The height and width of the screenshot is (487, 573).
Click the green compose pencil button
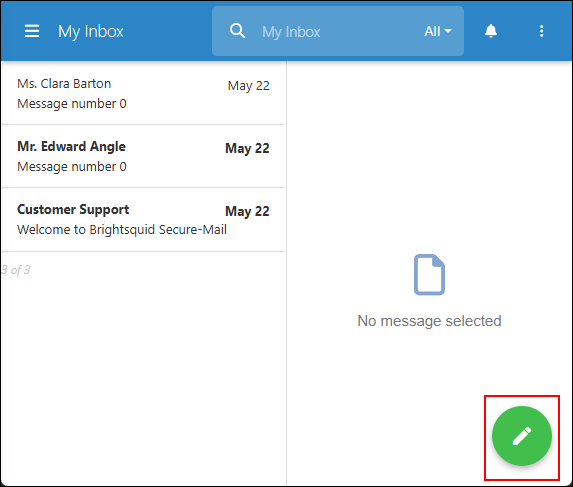pos(522,436)
